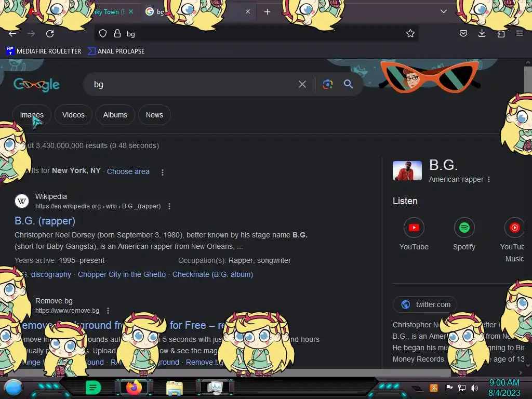Viewport: 532px width, 399px height.
Task: Click the browser forward arrow
Action: 31,34
